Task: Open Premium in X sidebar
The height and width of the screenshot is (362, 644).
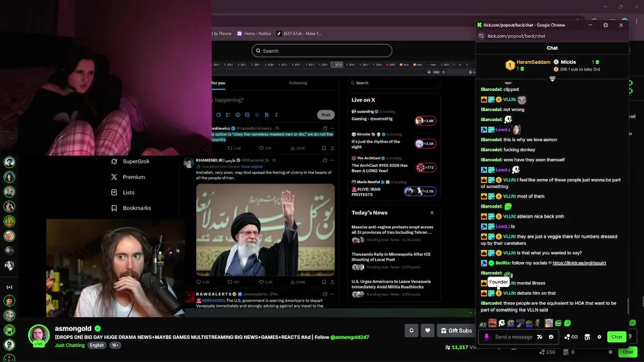Action: point(128,177)
